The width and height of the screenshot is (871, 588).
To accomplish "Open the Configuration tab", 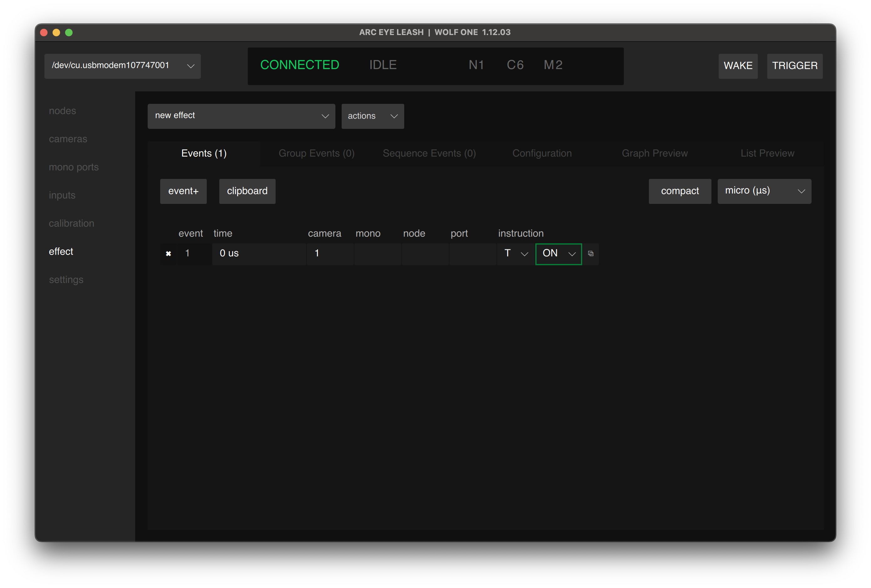I will tap(542, 153).
